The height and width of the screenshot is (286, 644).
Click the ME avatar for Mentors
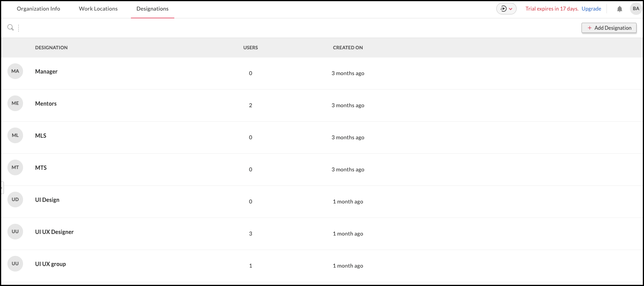click(x=15, y=103)
